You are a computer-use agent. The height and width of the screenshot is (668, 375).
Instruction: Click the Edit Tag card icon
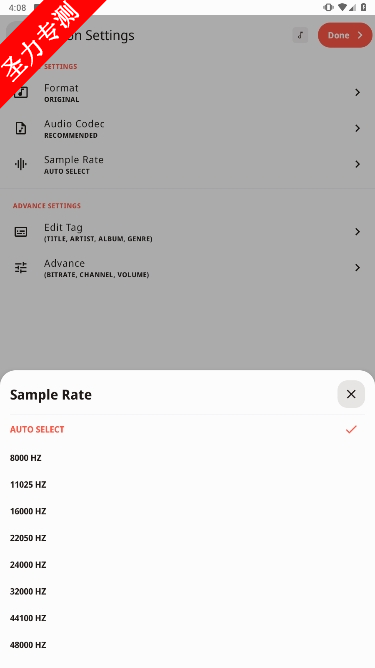point(21,232)
